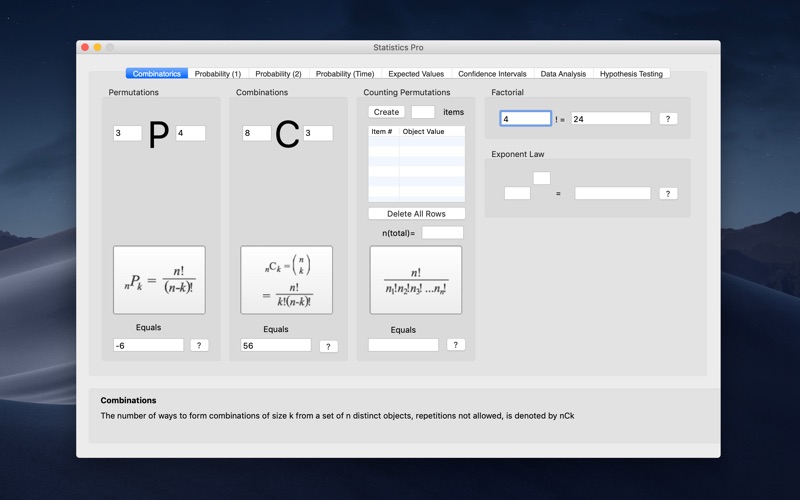Switch to the Data Analysis tab

click(x=563, y=73)
